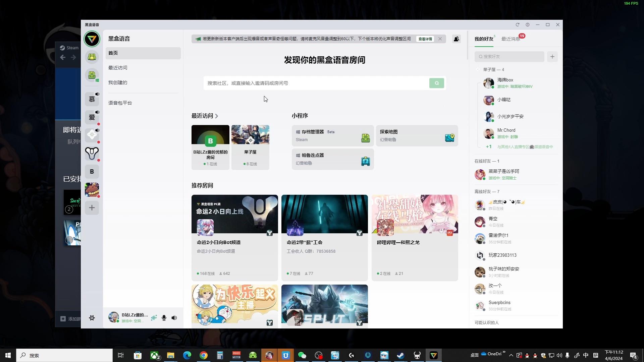Open settings gear at sidebar bottom
The image size is (644, 362).
point(92,318)
